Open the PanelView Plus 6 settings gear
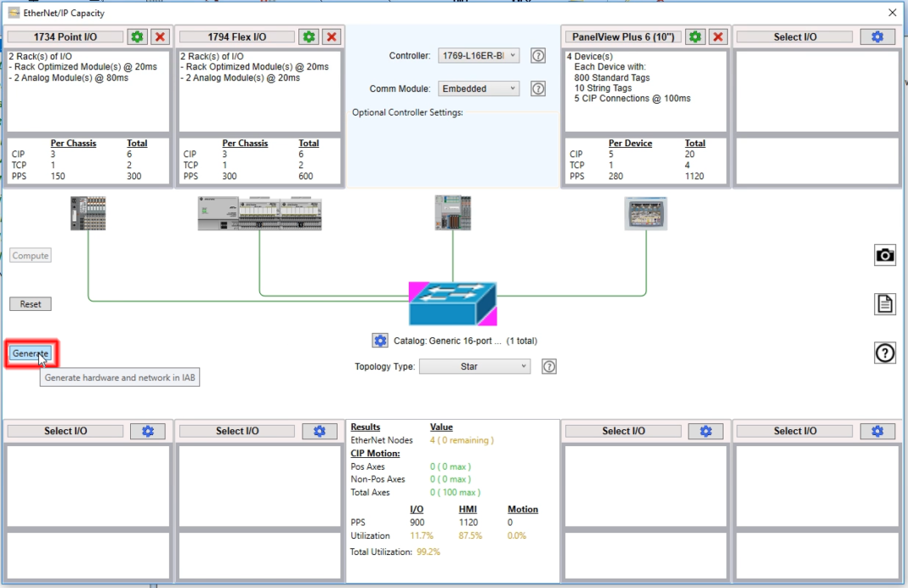Screen dimensions: 908x588 point(695,37)
